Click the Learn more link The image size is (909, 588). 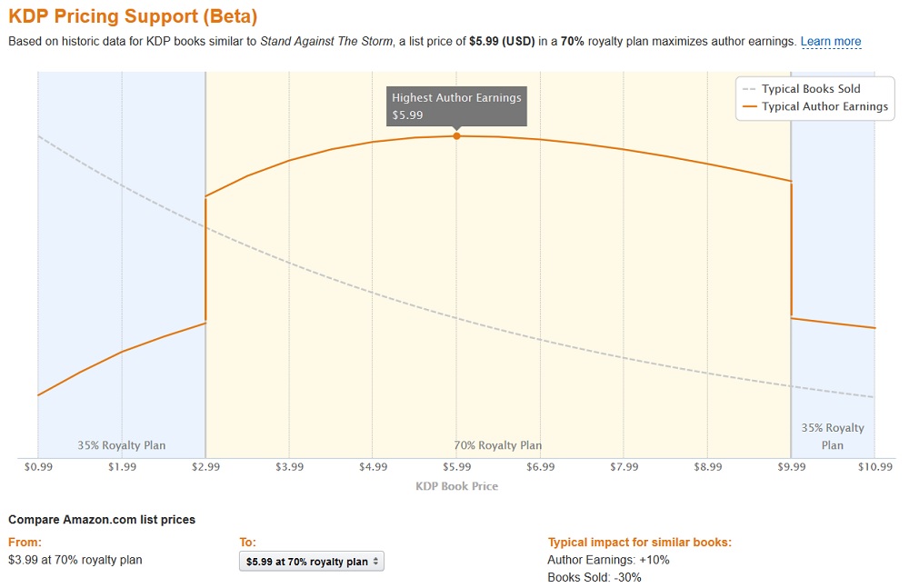pos(831,42)
